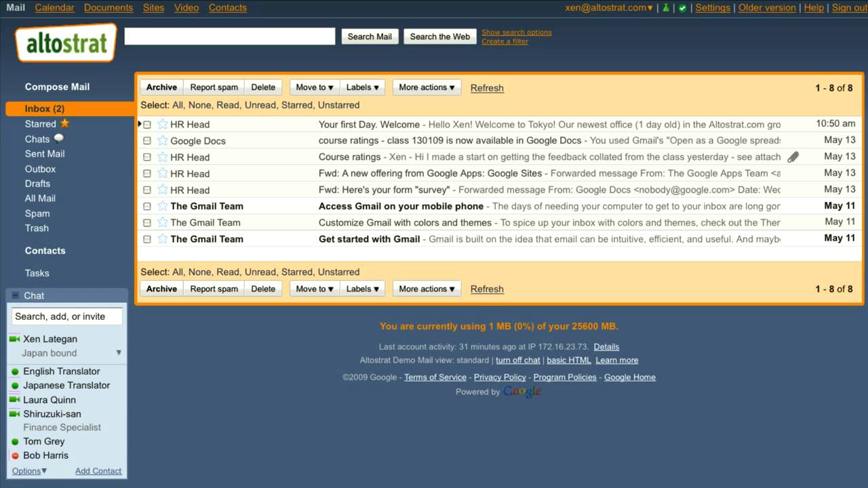Tick the checkbox for 'Course ratings - Xen' email
868x488 pixels.
point(147,157)
